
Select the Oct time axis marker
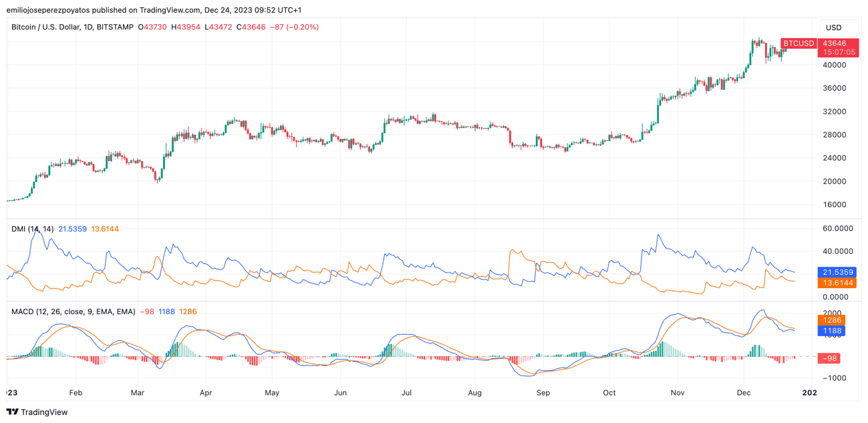pyautogui.click(x=609, y=393)
